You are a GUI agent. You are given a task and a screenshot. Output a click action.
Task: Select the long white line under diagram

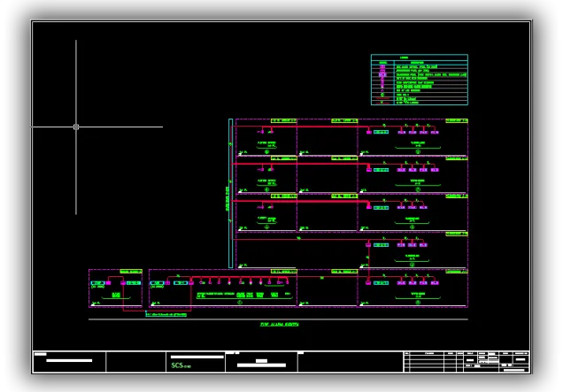click(278, 319)
